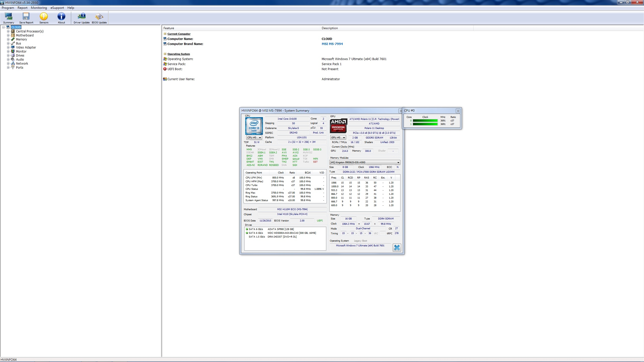Click core 0 green clock bar

(425, 121)
